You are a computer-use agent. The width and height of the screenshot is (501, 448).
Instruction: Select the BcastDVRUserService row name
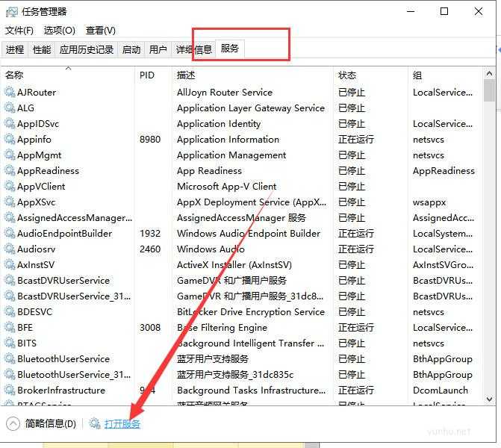click(x=63, y=280)
